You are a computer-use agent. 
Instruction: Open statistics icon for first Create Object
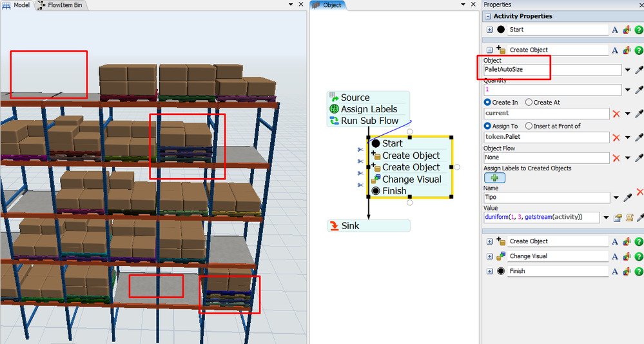pyautogui.click(x=627, y=50)
